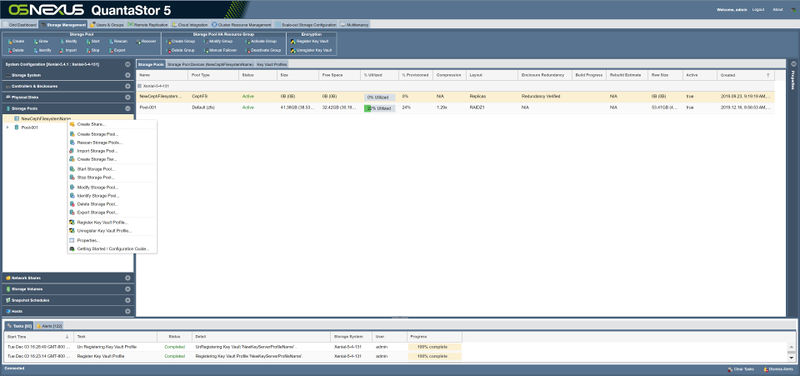Choose Identify Storage Pool menu entry
This screenshot has width=800, height=376.
[x=112, y=195]
